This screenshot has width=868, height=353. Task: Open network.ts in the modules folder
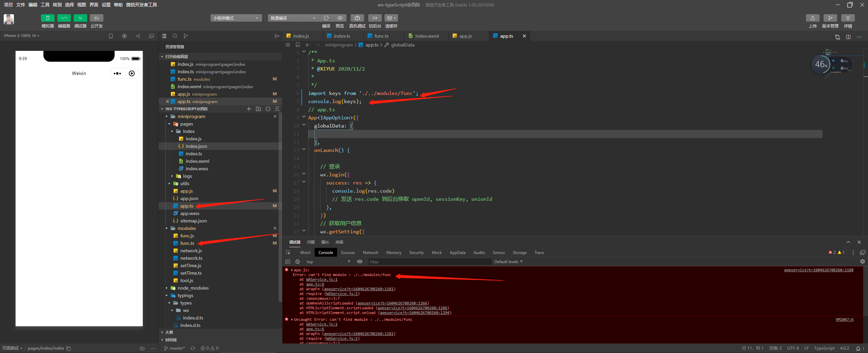click(191, 258)
